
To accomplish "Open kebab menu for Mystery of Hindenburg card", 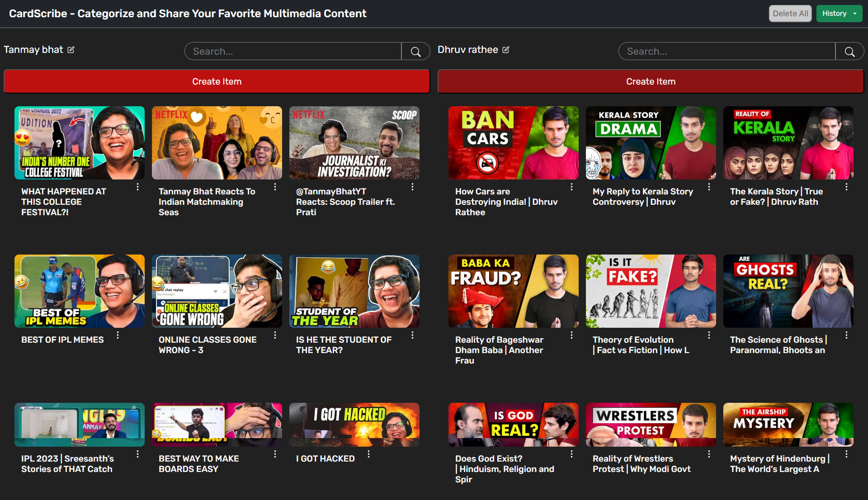I will click(x=846, y=454).
